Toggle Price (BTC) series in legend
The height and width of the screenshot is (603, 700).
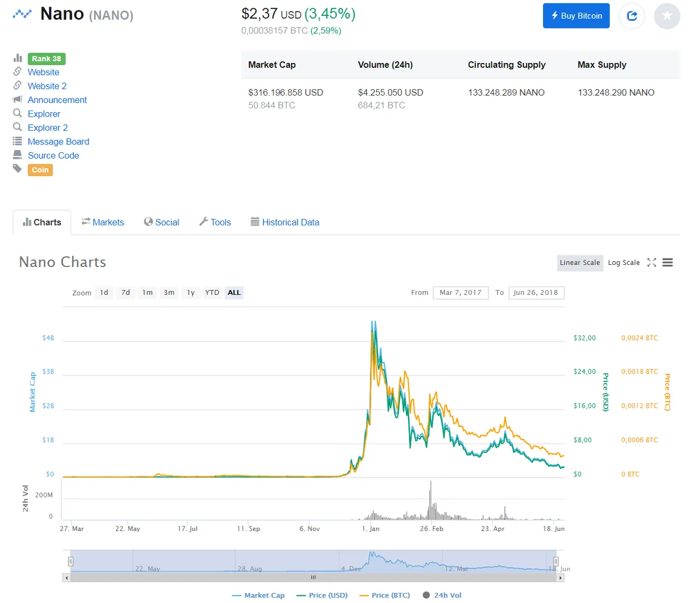click(384, 595)
